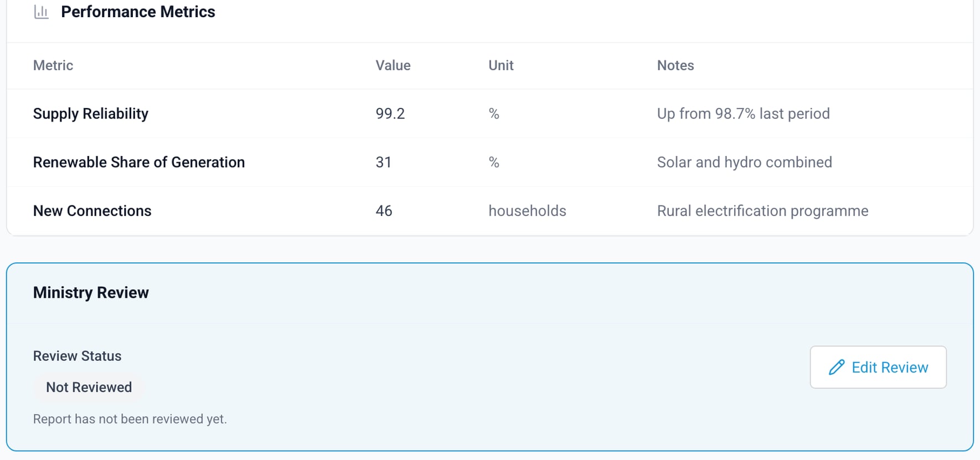This screenshot has width=980, height=460.
Task: Click the value 31 cell
Action: click(x=384, y=162)
